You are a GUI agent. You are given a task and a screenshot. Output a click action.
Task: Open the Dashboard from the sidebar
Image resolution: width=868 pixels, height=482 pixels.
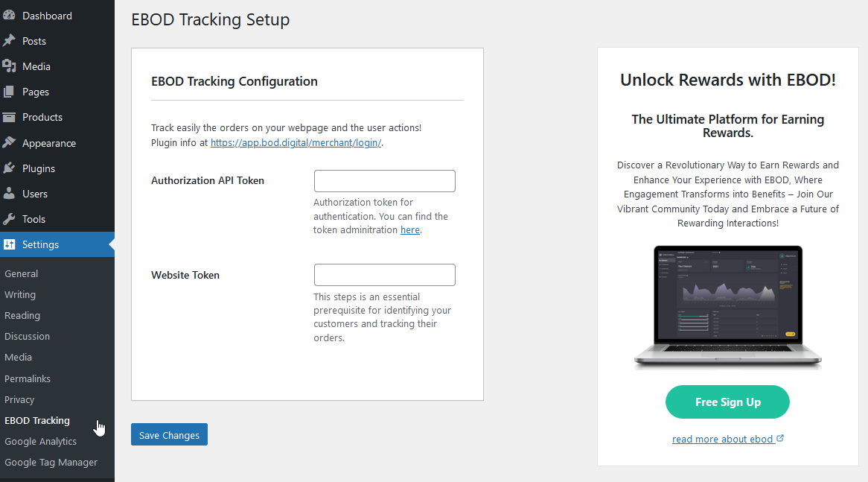[13, 15]
